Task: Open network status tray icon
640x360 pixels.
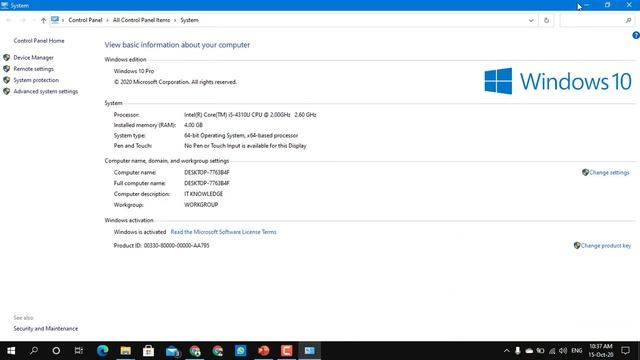Action: click(552, 351)
